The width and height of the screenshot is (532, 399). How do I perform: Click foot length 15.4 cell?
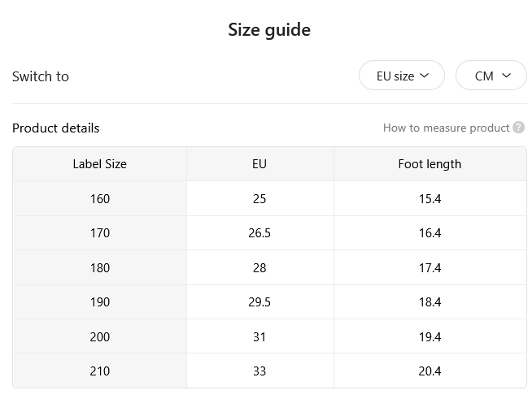click(x=430, y=198)
